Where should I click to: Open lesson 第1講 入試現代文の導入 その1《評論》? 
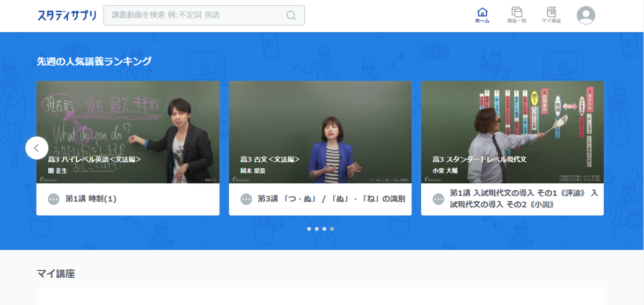click(524, 199)
